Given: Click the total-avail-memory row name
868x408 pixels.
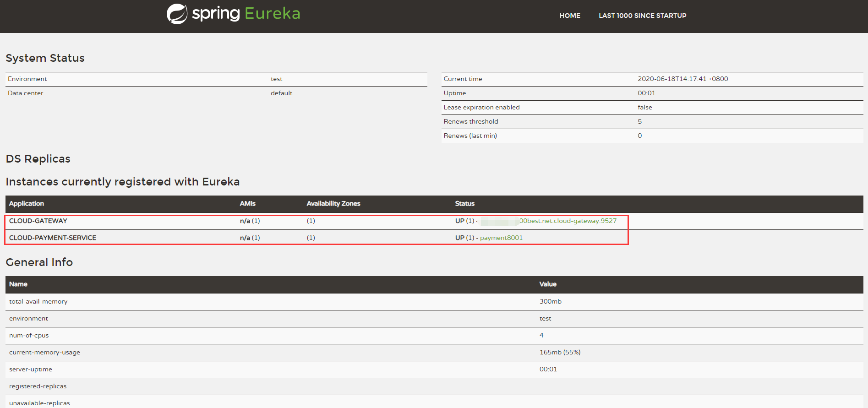Looking at the screenshot, I should pos(38,301).
